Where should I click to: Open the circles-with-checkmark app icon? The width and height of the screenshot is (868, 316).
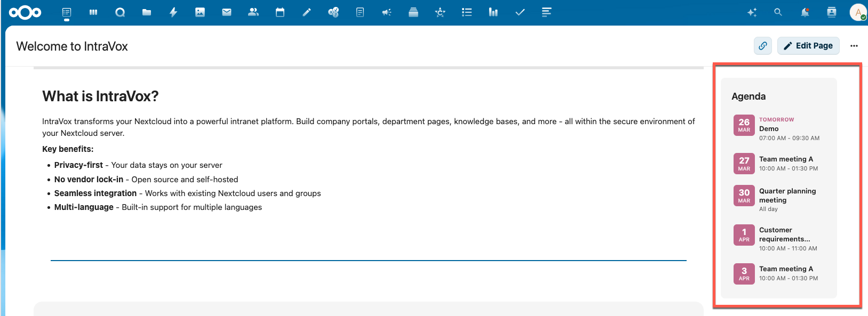(333, 12)
